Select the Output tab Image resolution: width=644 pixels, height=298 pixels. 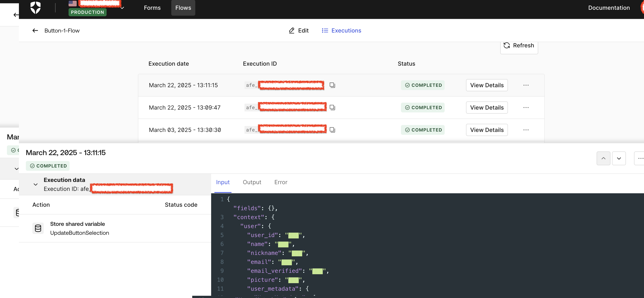click(x=252, y=182)
